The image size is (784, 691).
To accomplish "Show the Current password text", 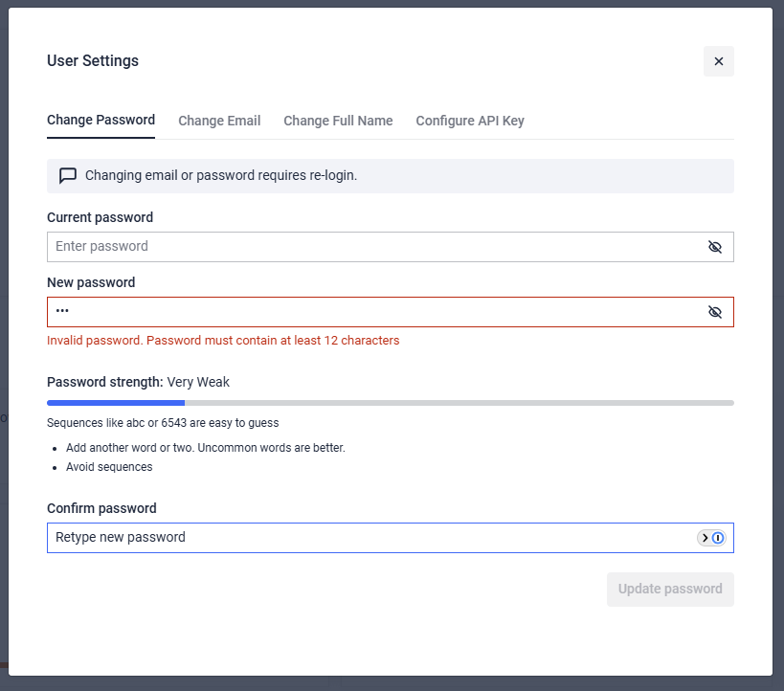I will click(714, 247).
